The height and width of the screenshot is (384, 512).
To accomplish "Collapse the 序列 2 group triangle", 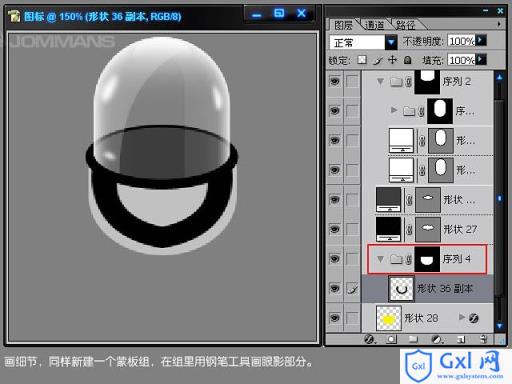I will [x=380, y=81].
